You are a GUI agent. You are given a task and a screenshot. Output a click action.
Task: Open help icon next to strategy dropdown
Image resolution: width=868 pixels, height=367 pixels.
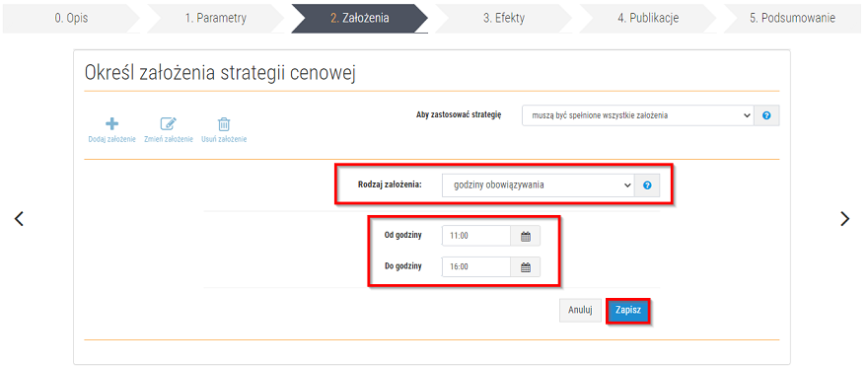pyautogui.click(x=766, y=115)
